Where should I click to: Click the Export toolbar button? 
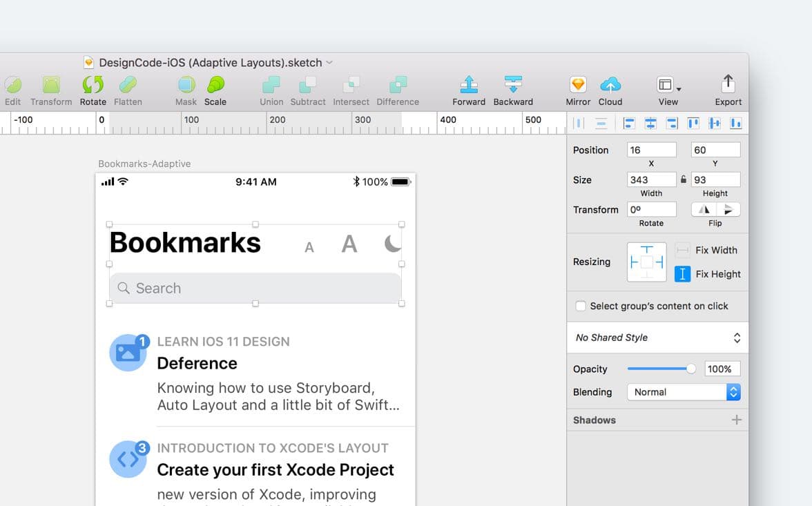[x=728, y=90]
